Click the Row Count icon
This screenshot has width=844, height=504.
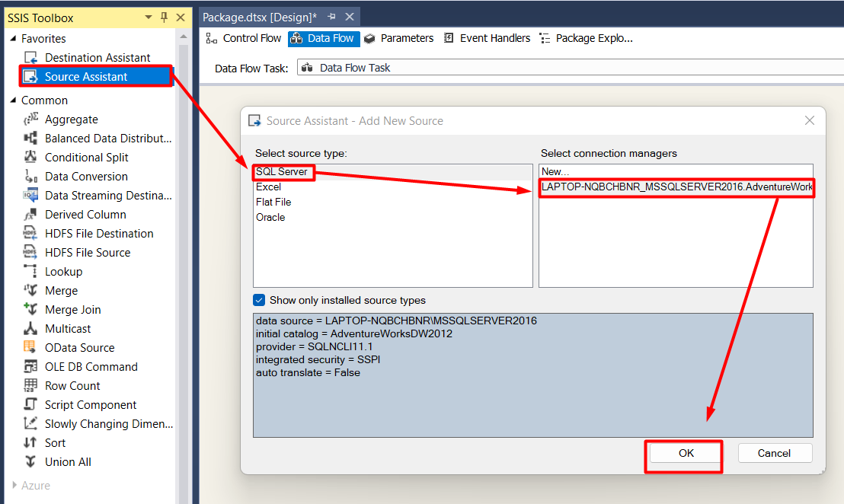tap(30, 386)
